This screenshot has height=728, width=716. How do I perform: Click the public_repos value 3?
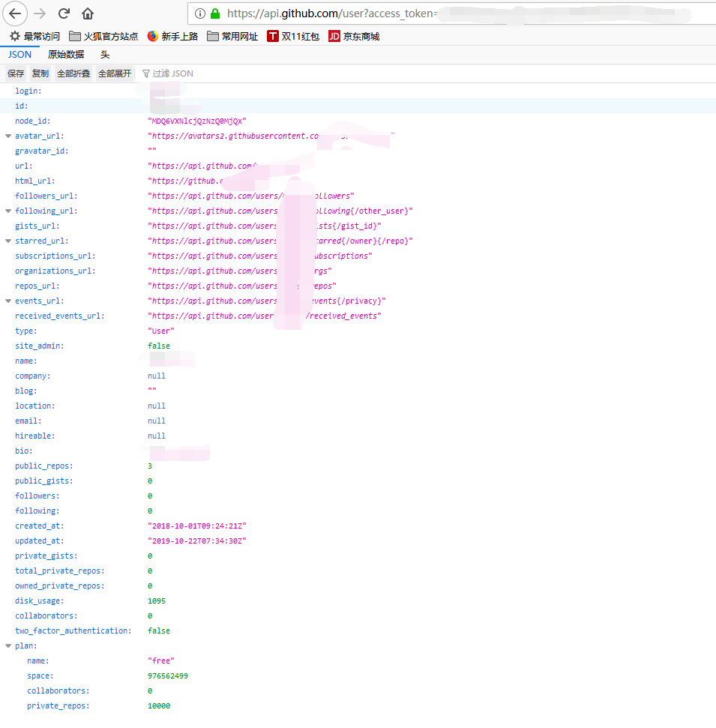tap(149, 466)
